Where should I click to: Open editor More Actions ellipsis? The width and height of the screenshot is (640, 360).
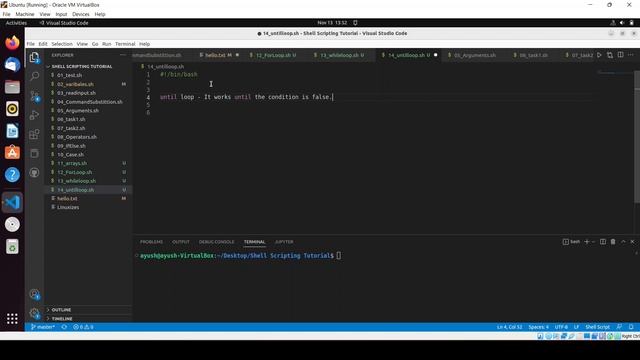click(631, 55)
